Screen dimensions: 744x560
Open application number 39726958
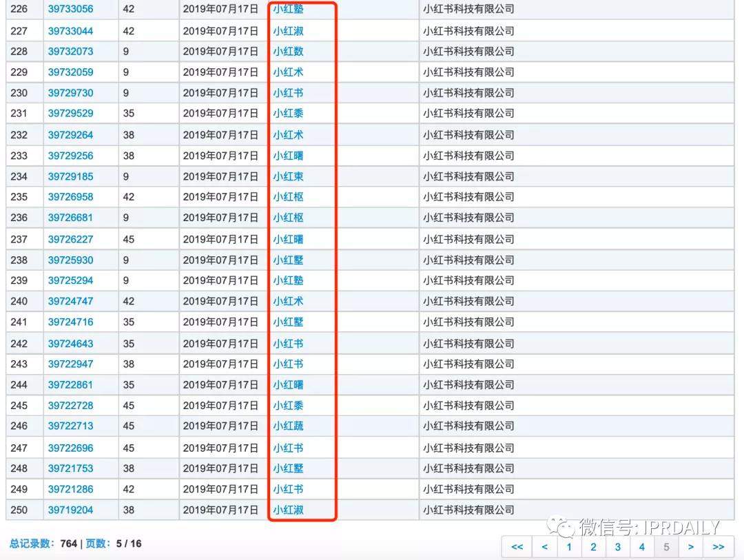click(70, 197)
